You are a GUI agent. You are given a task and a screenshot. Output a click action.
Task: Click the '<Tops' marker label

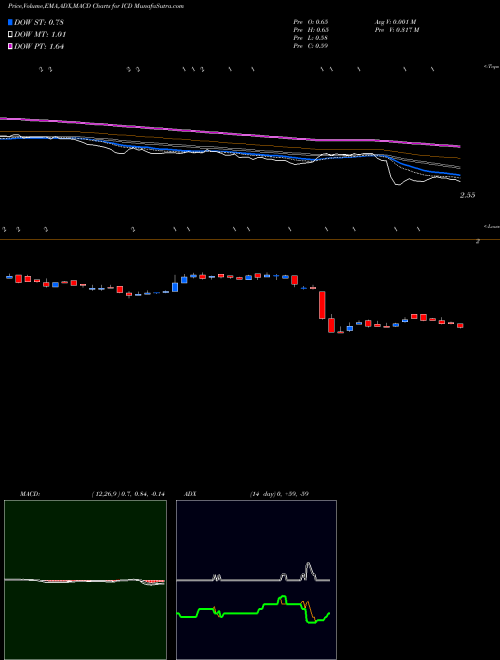tap(491, 67)
